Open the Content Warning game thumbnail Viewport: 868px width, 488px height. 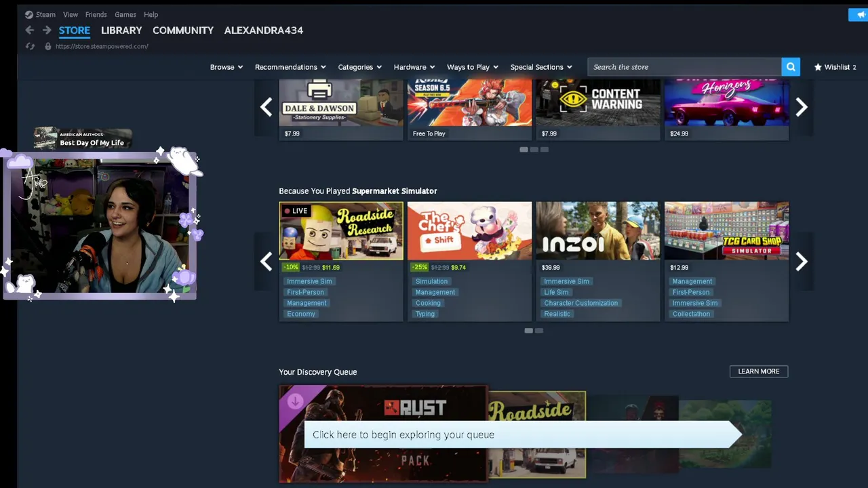coord(598,102)
